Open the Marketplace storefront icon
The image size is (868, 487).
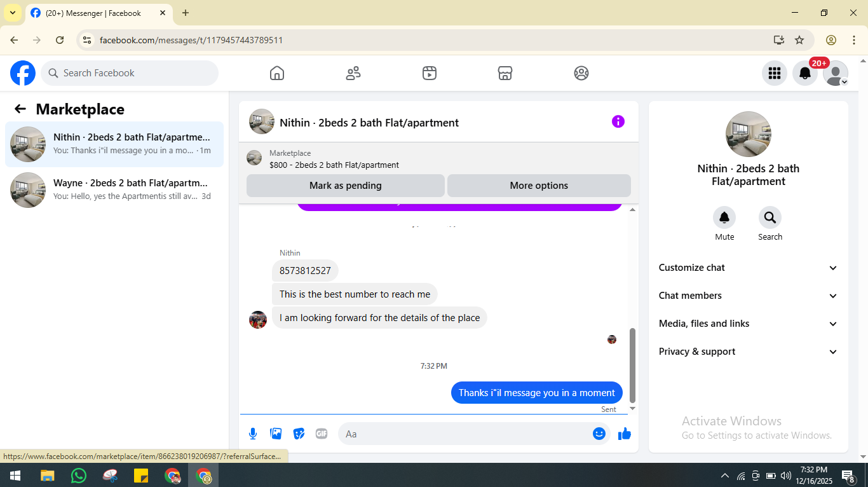(x=505, y=73)
